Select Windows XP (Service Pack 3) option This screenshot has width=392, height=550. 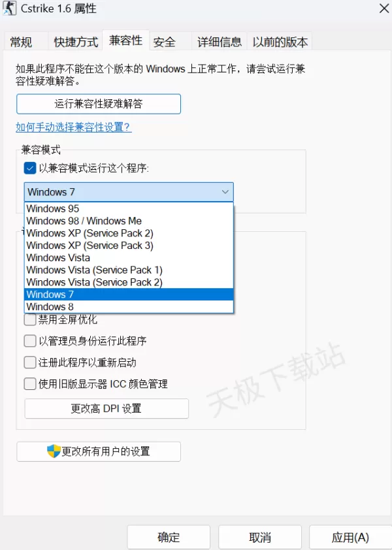[129, 246]
